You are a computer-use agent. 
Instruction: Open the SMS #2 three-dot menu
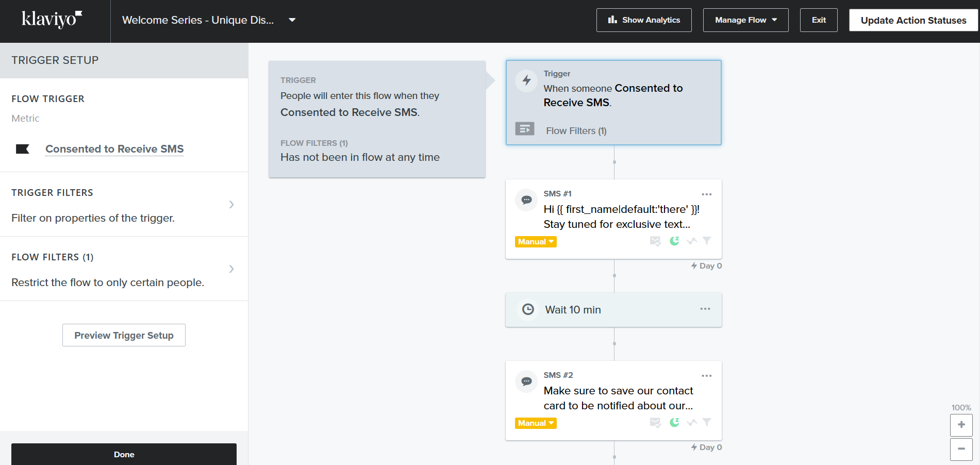707,376
